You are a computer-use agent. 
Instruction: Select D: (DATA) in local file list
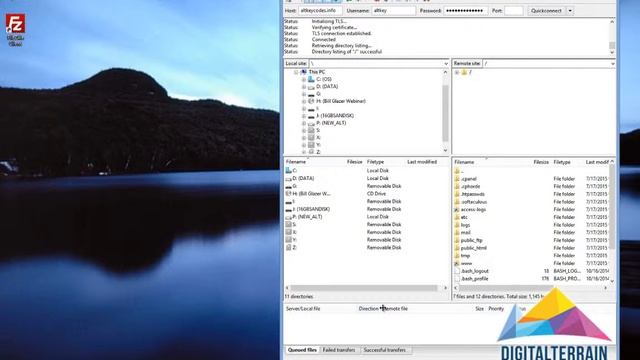point(303,178)
